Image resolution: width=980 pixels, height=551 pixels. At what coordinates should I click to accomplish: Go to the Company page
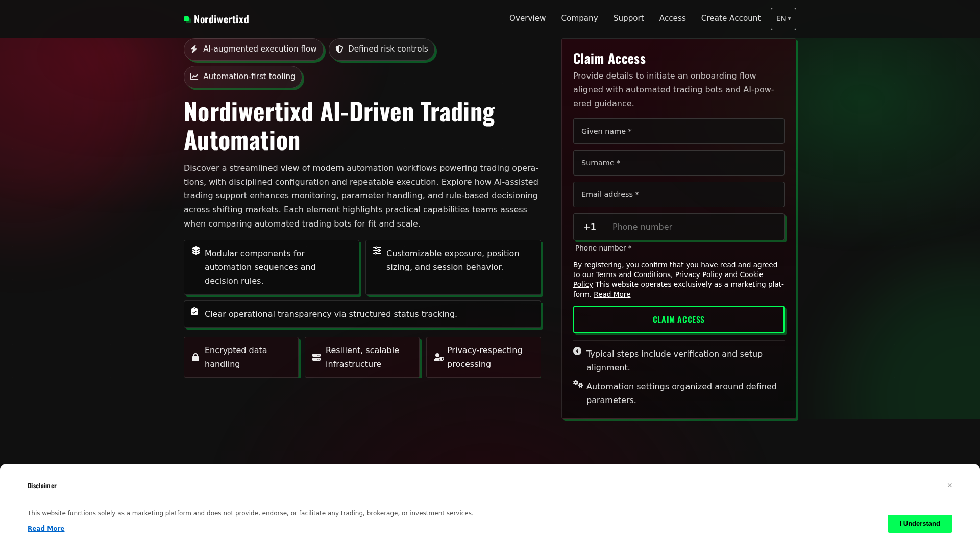579,18
